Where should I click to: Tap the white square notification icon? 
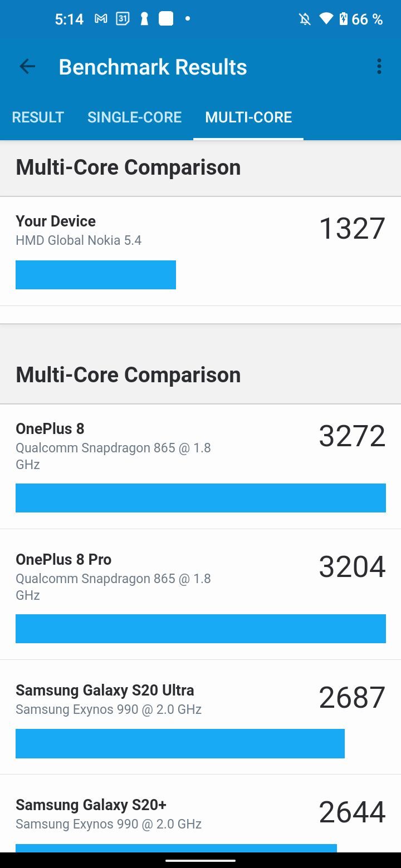166,19
